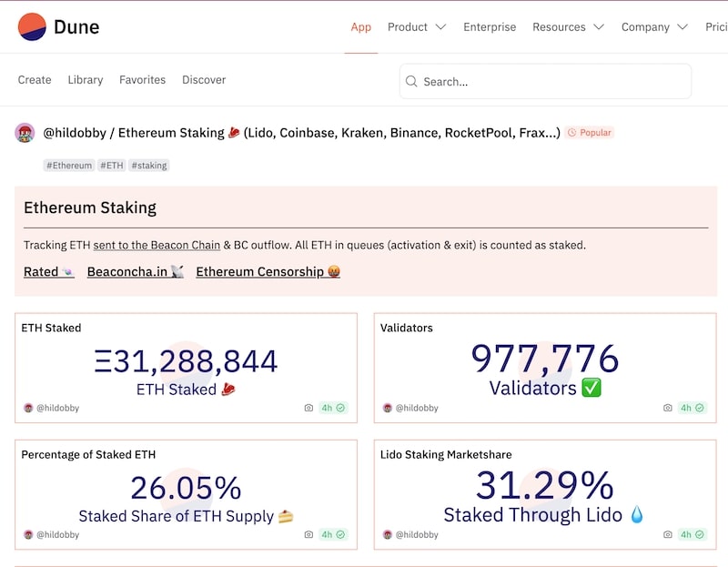
Task: Click the camera icon on ETH Staked card
Action: coord(308,408)
